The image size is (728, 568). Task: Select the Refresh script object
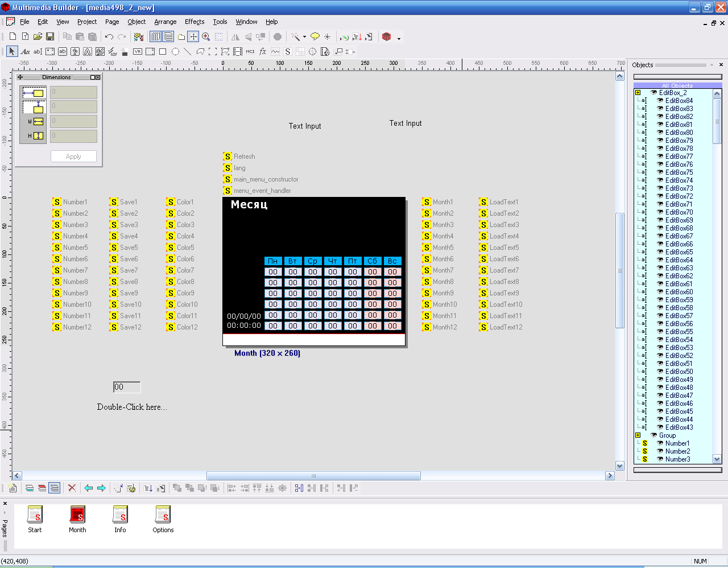[x=239, y=157]
